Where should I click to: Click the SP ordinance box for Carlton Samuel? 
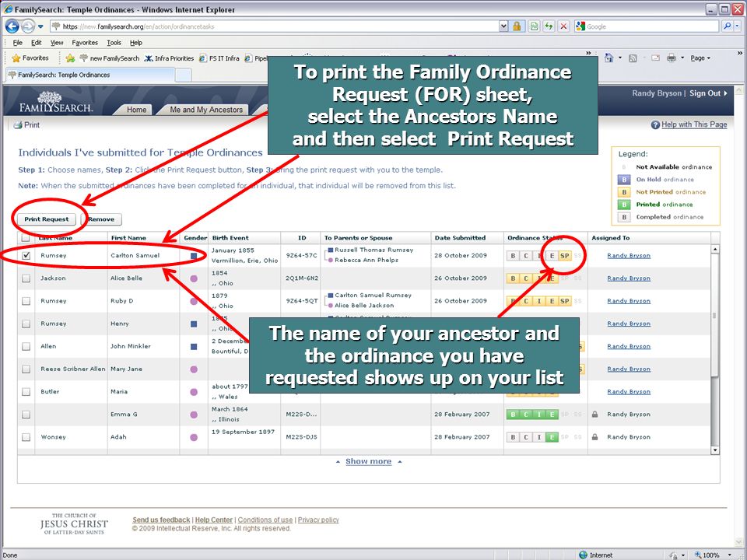[x=565, y=256]
